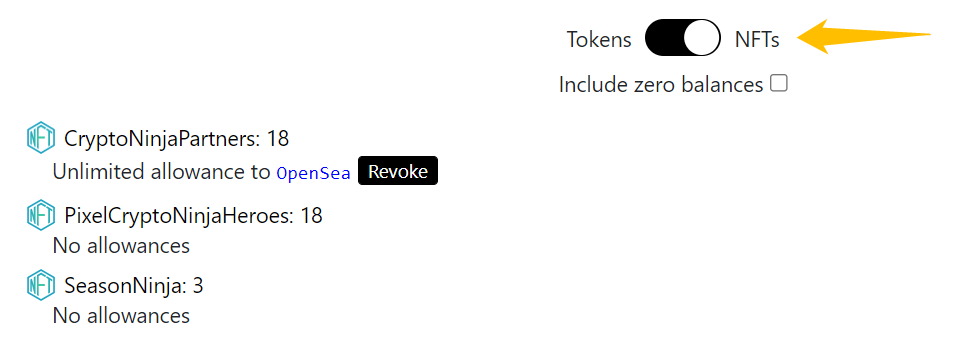Select the Tokens label
The height and width of the screenshot is (360, 960).
(599, 39)
